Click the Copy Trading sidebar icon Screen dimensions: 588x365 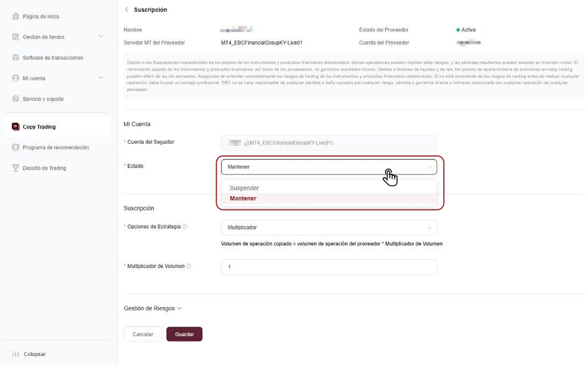pyautogui.click(x=15, y=127)
